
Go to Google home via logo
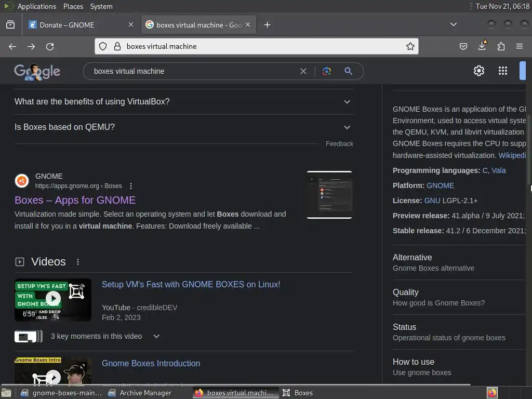click(x=37, y=72)
